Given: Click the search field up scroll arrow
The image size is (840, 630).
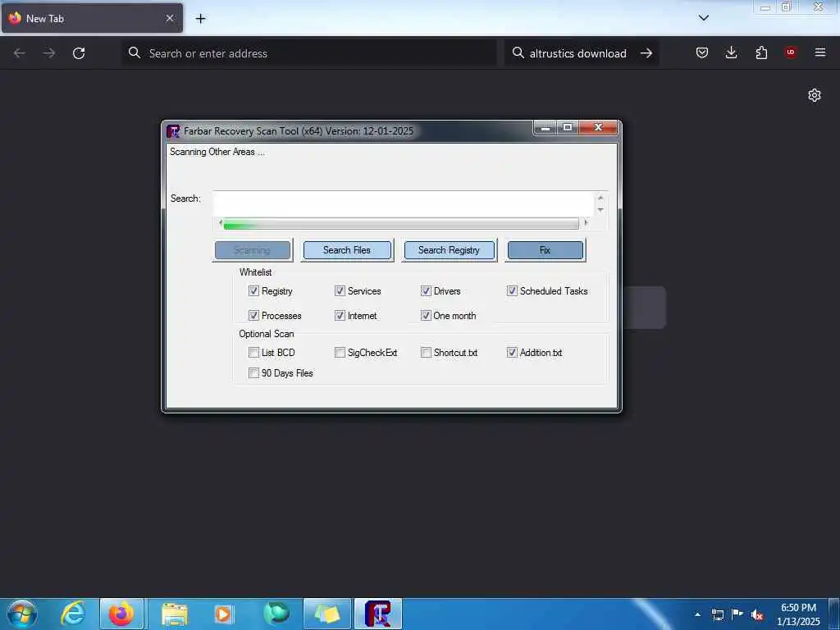Looking at the screenshot, I should [x=600, y=198].
